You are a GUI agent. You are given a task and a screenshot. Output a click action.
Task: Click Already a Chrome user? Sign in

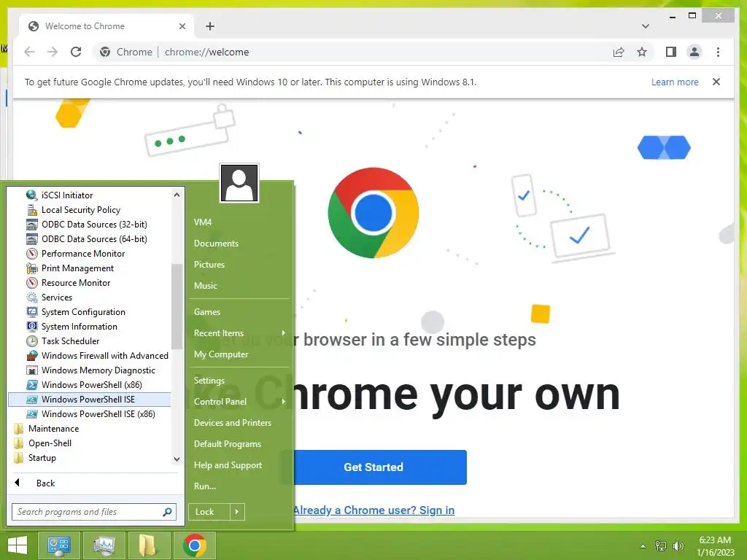(373, 510)
